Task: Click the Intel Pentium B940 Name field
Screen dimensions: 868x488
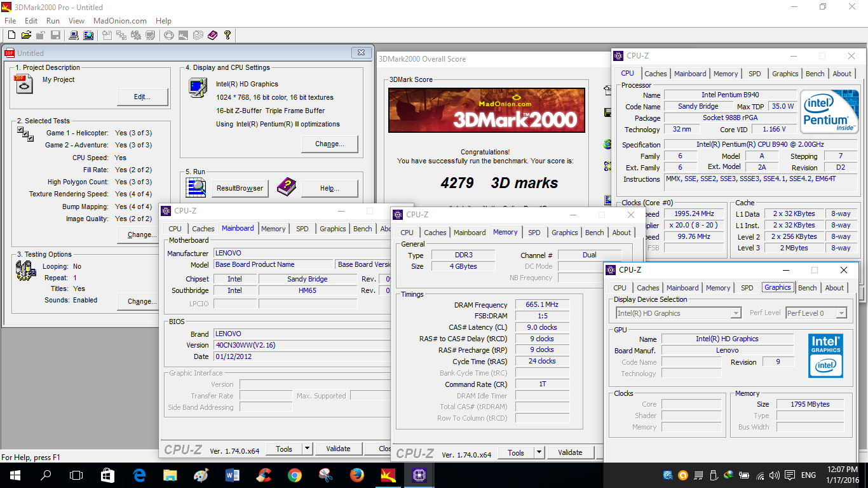Action: 730,95
